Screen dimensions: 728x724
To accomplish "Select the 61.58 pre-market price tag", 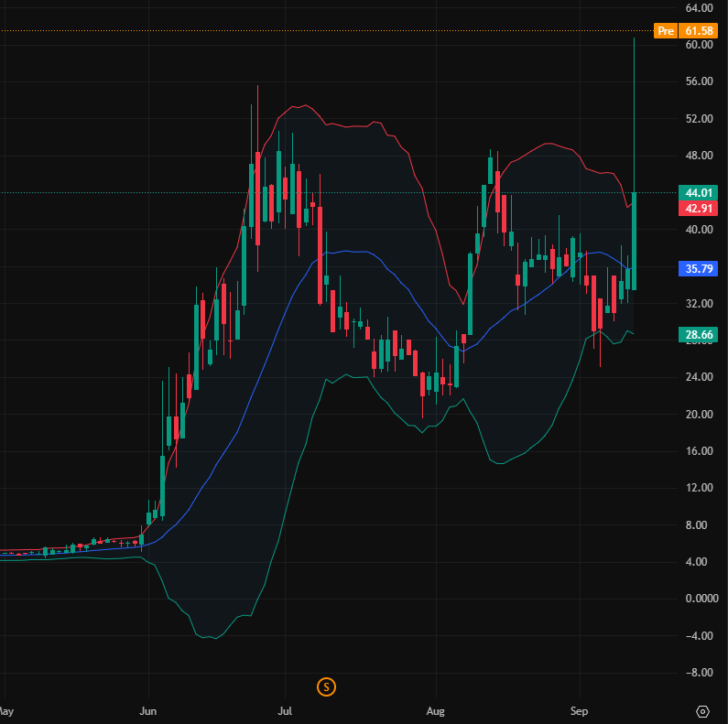I will pos(699,30).
